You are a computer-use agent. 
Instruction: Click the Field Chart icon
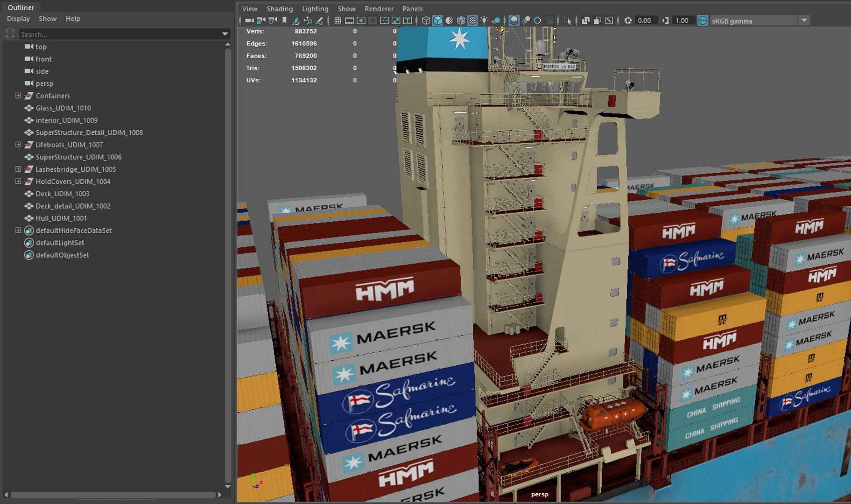(384, 21)
